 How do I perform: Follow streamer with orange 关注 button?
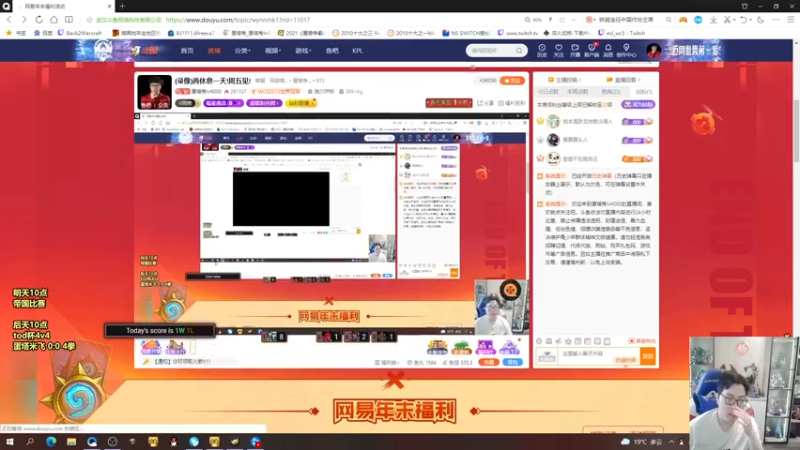tap(512, 81)
